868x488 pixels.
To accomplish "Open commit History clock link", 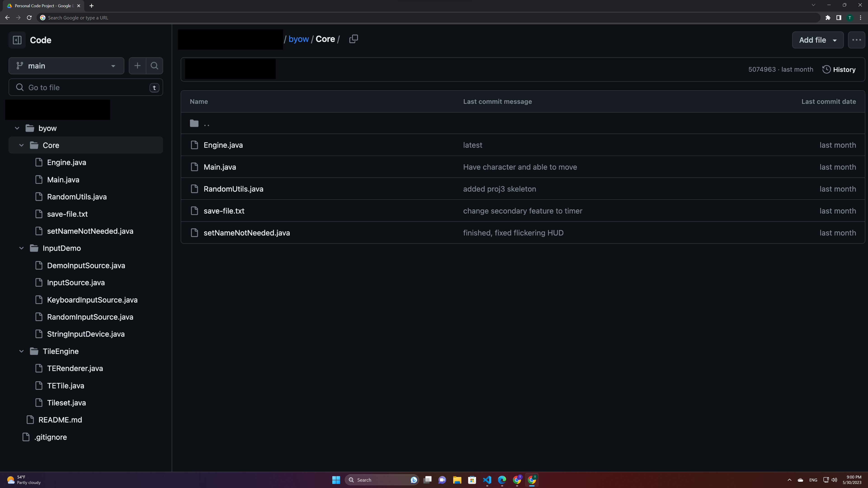I will coord(839,69).
